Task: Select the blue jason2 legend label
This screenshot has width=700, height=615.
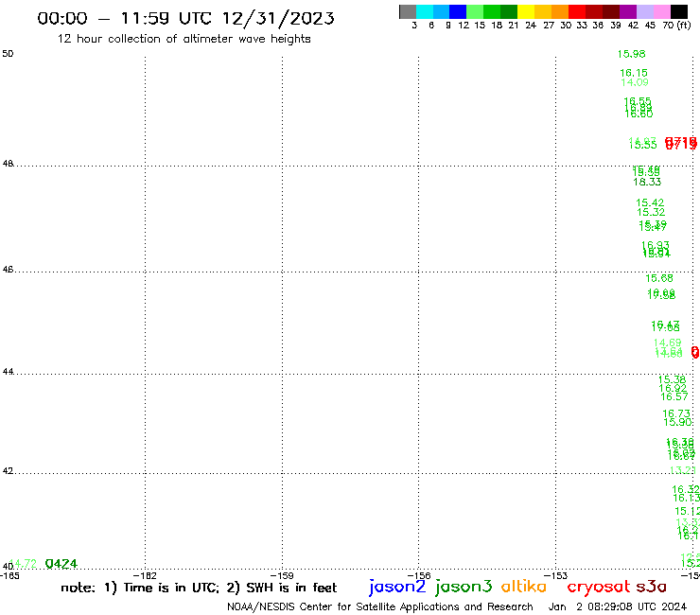Action: pyautogui.click(x=397, y=587)
